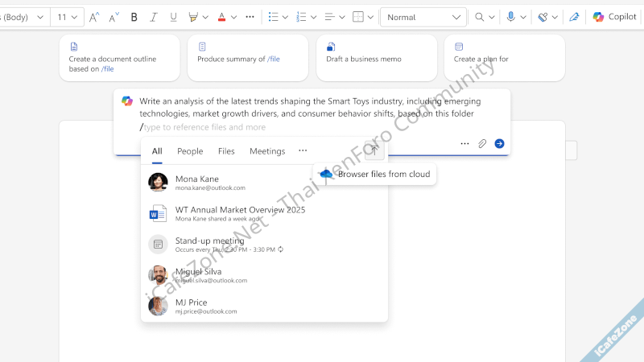The height and width of the screenshot is (362, 644).
Task: Choose Create a plan for suggestion card
Action: click(x=505, y=58)
